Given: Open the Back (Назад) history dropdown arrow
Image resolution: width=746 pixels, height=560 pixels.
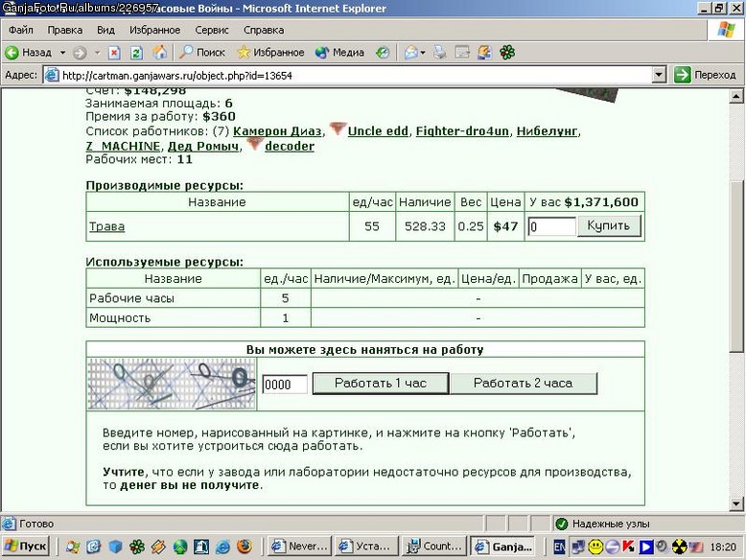Looking at the screenshot, I should point(62,53).
